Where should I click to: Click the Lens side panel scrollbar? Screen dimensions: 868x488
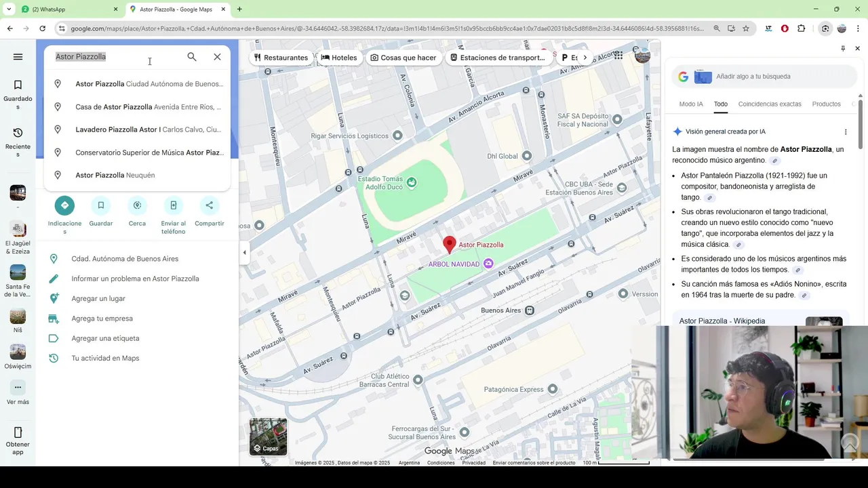[x=861, y=125]
